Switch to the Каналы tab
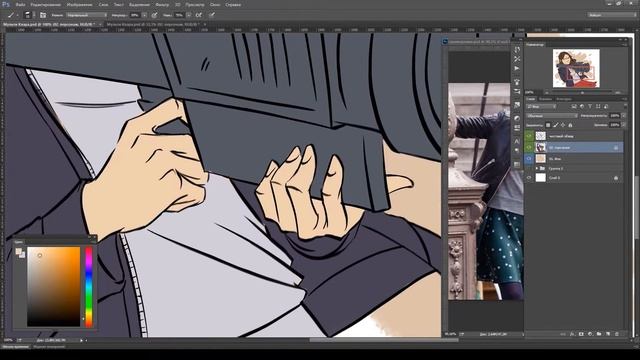Screen dimensions: 640x360 [545, 99]
